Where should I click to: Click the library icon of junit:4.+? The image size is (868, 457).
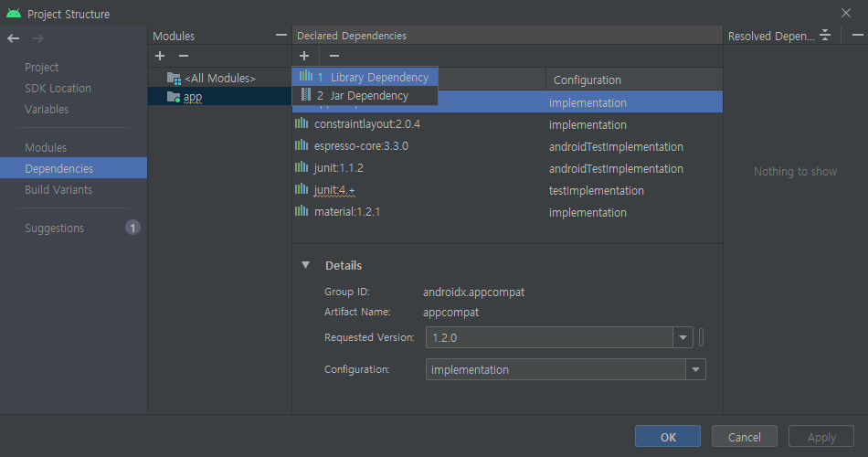302,189
